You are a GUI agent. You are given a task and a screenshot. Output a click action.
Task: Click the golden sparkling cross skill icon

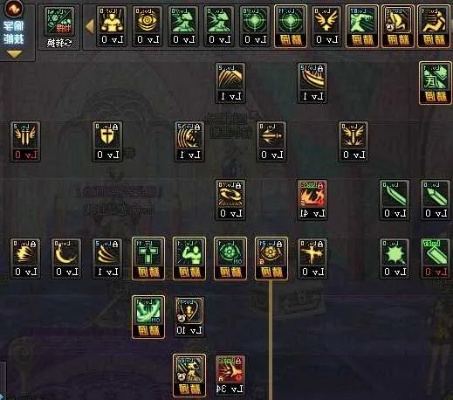tap(312, 258)
